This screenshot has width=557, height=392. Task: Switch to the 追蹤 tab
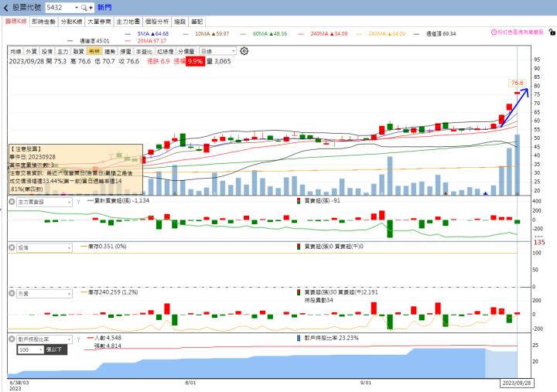pyautogui.click(x=180, y=22)
